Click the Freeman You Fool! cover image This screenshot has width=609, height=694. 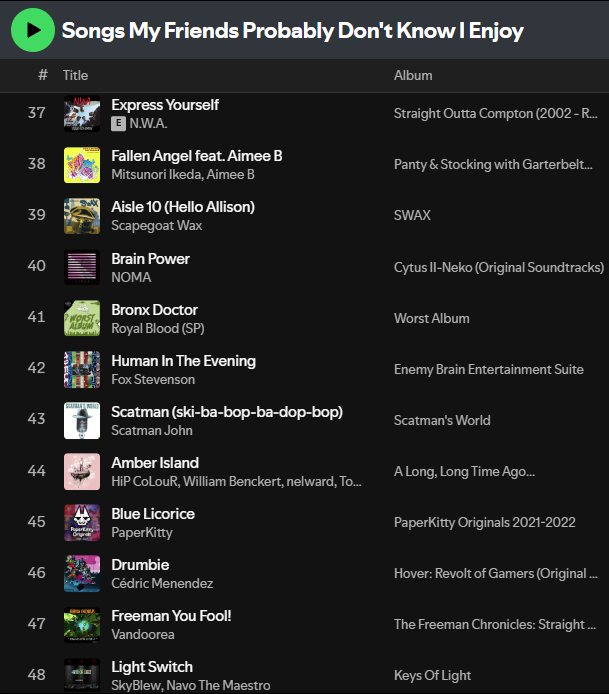82,624
